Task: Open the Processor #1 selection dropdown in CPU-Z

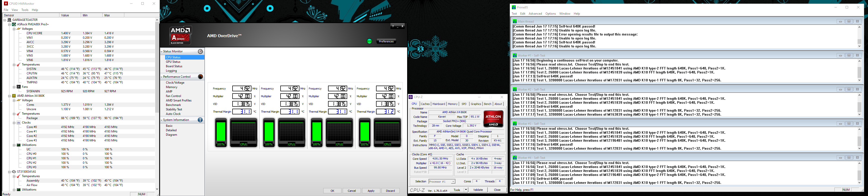Action: point(453,182)
